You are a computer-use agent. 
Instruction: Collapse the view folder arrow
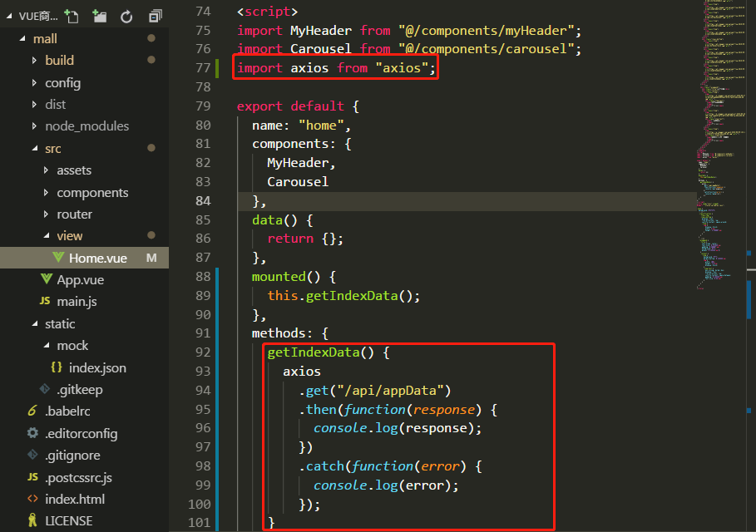(x=47, y=235)
